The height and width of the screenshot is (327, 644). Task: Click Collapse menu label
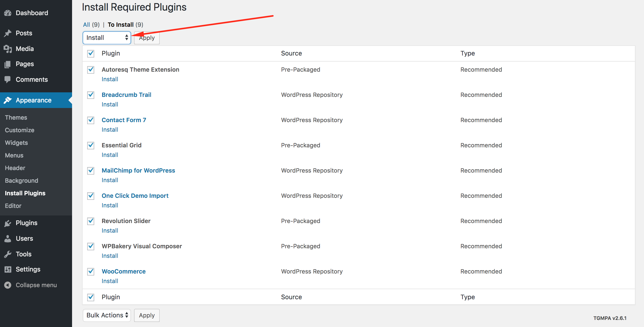point(36,285)
